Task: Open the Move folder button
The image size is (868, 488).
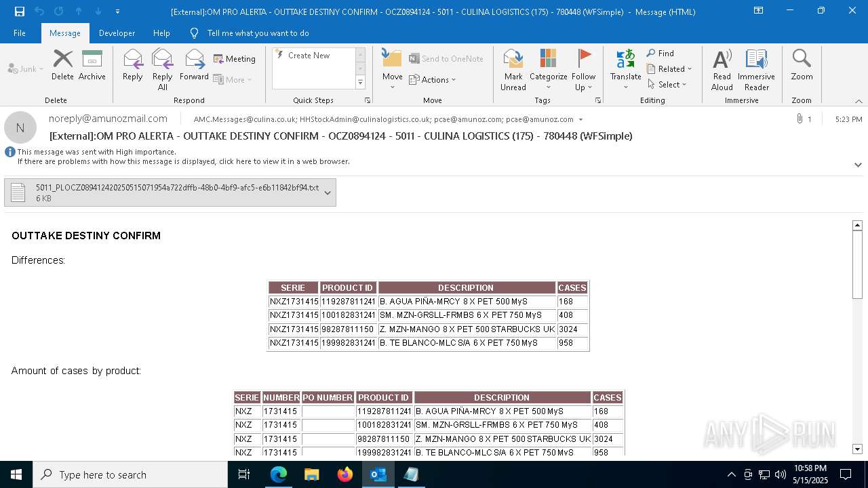Action: [393, 70]
